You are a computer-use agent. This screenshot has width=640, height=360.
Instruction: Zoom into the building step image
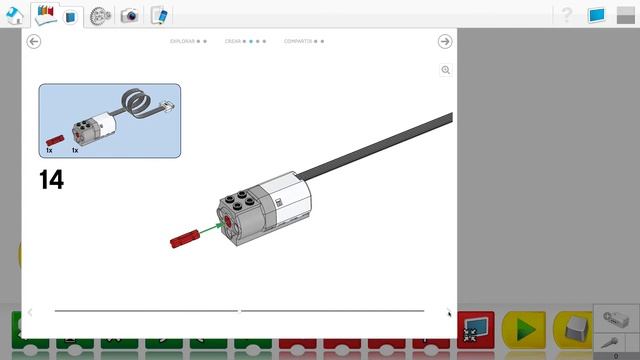coord(446,70)
